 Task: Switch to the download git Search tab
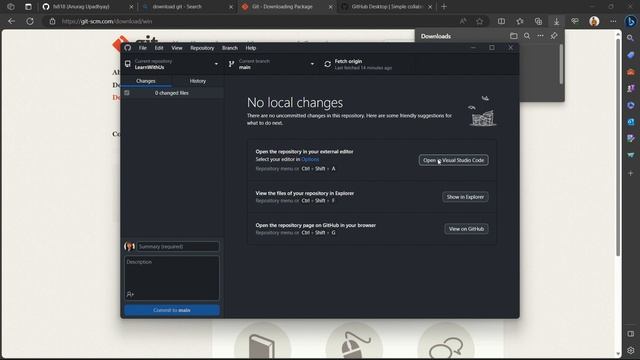click(x=186, y=7)
